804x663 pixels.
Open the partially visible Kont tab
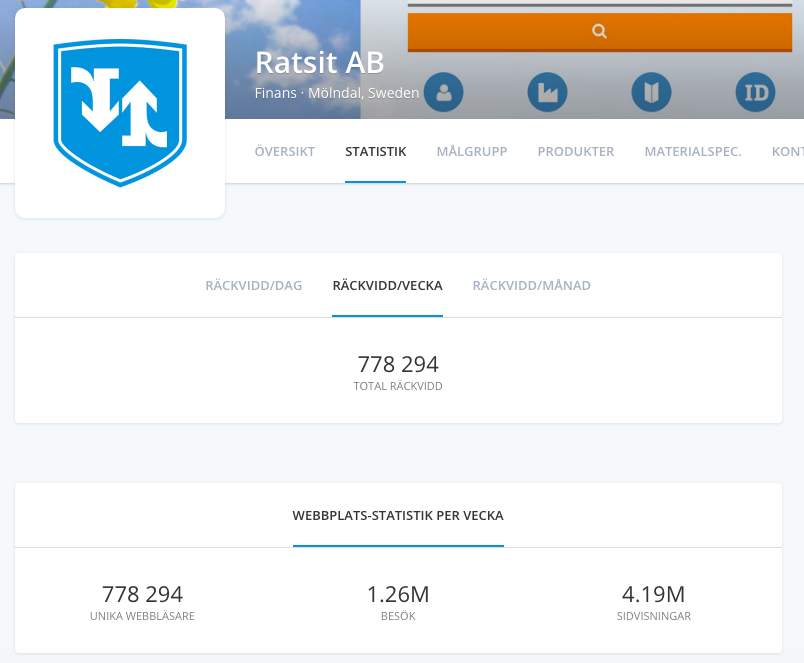[x=788, y=152]
